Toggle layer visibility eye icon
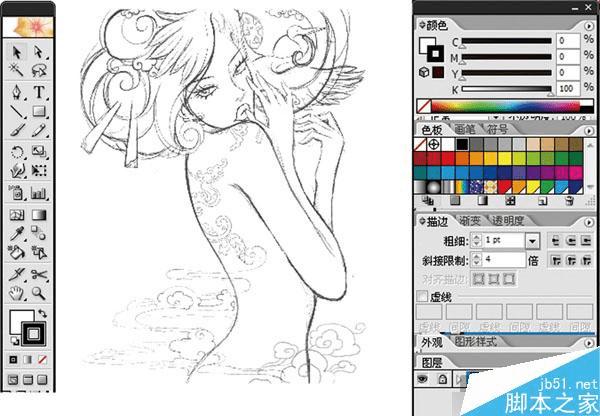This screenshot has height=416, width=600. click(x=423, y=379)
